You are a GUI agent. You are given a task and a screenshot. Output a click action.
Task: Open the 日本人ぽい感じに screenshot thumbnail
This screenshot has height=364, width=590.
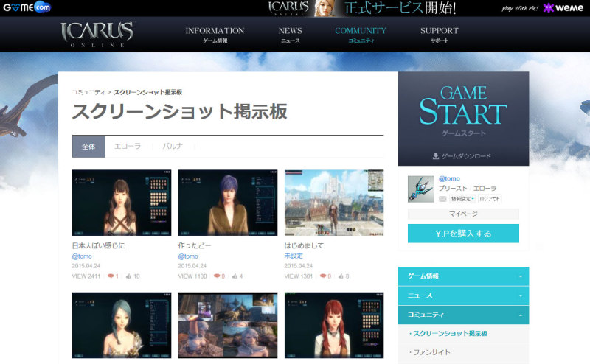[122, 203]
